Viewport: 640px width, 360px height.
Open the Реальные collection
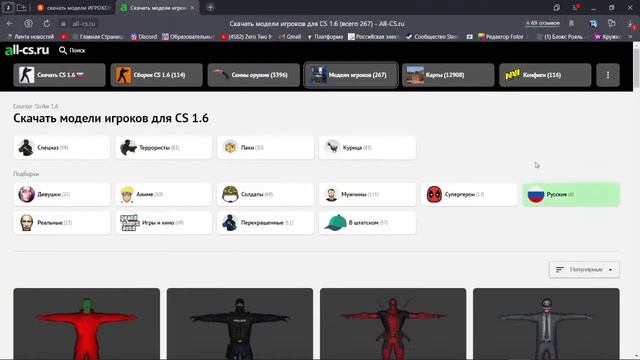62,222
